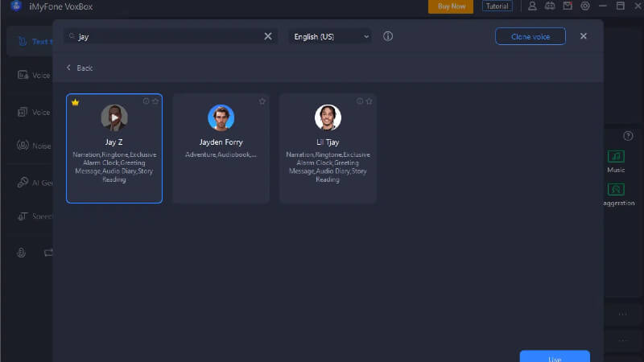Close the voice selection dialog
The image size is (644, 362).
(x=583, y=36)
